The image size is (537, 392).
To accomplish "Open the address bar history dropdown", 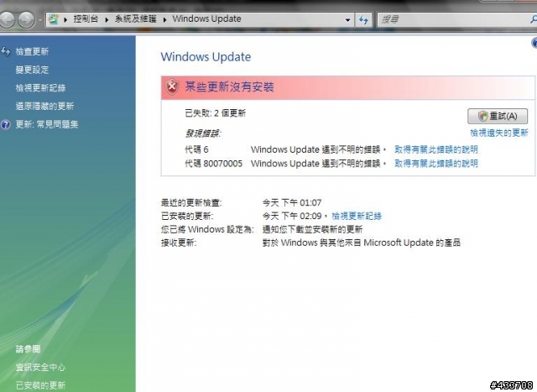I will tap(348, 20).
